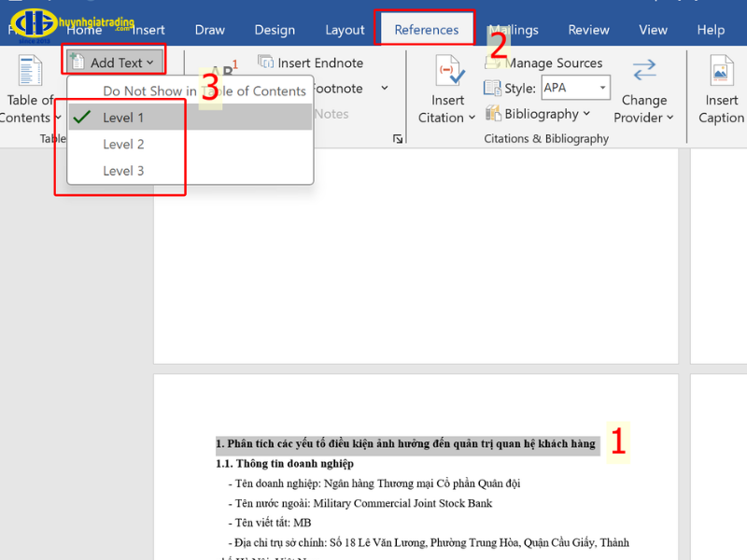Open the citation Style APA dropdown
Screen dimensions: 747x560
pos(602,89)
